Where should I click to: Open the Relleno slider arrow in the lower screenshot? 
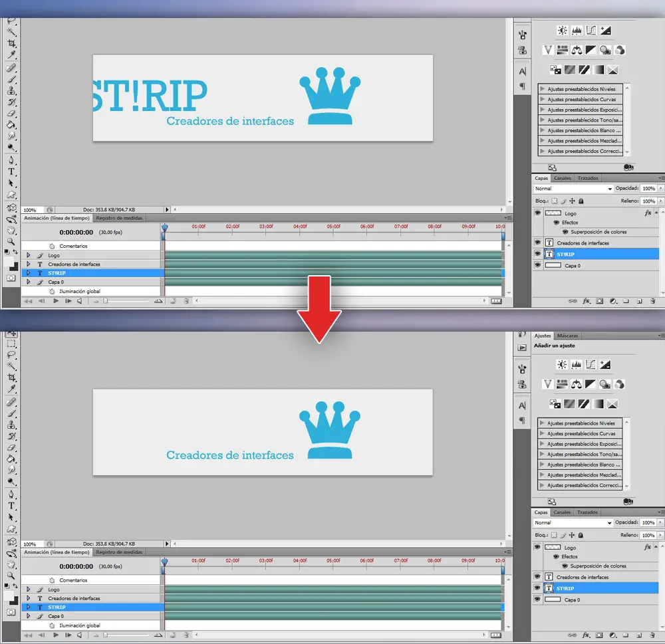660,535
